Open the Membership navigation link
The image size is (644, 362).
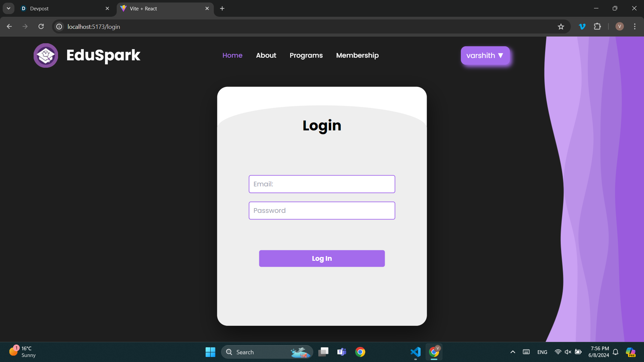[357, 55]
